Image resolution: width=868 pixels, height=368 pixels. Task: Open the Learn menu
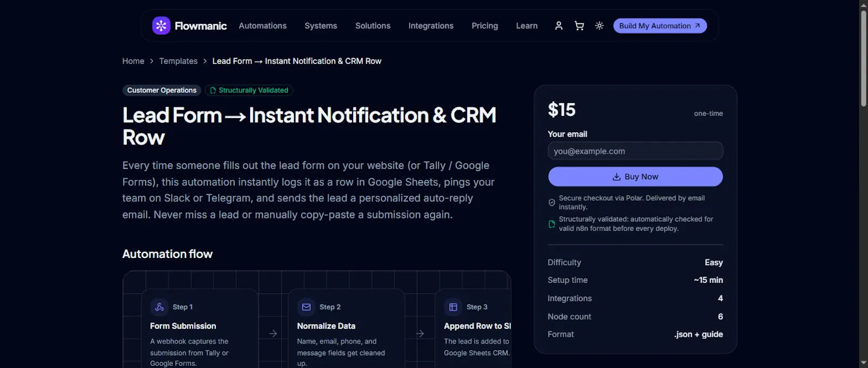pos(527,25)
